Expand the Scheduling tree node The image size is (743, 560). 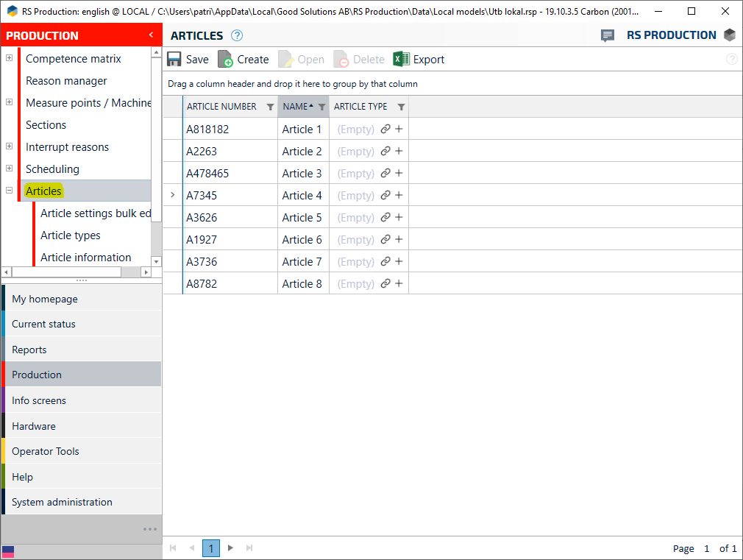click(9, 169)
